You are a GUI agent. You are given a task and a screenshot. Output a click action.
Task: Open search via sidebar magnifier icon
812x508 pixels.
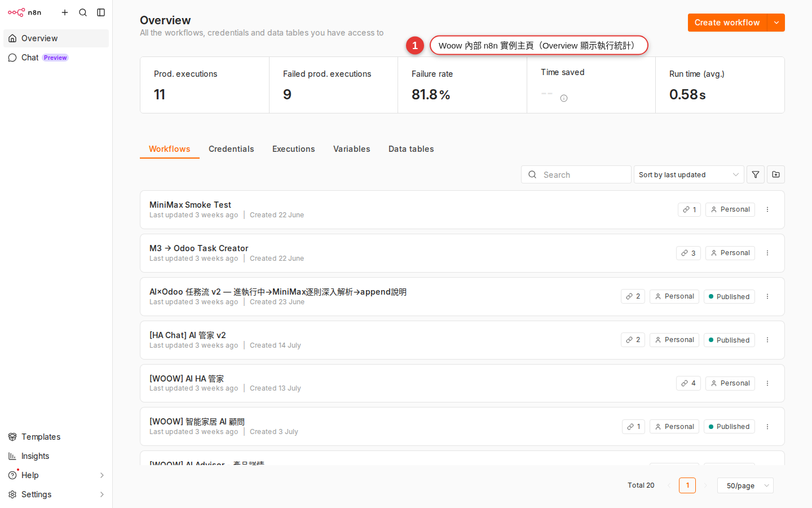point(83,12)
